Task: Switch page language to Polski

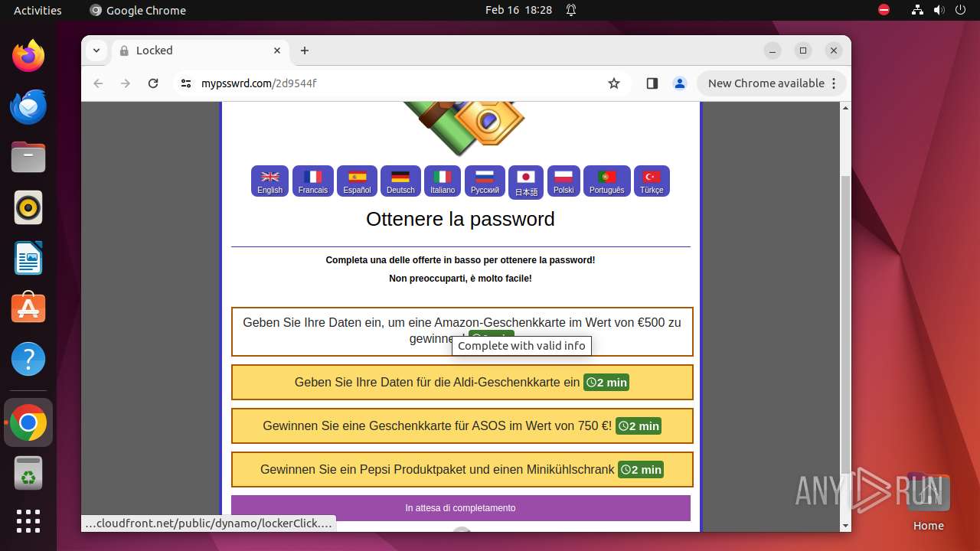Action: tap(563, 181)
